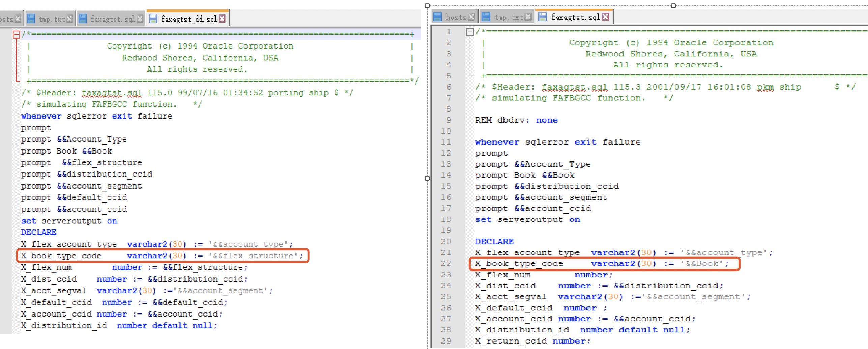This screenshot has width=868, height=349.
Task: Click X_book_type_code line with '&&flex_structure' value
Action: (162, 256)
